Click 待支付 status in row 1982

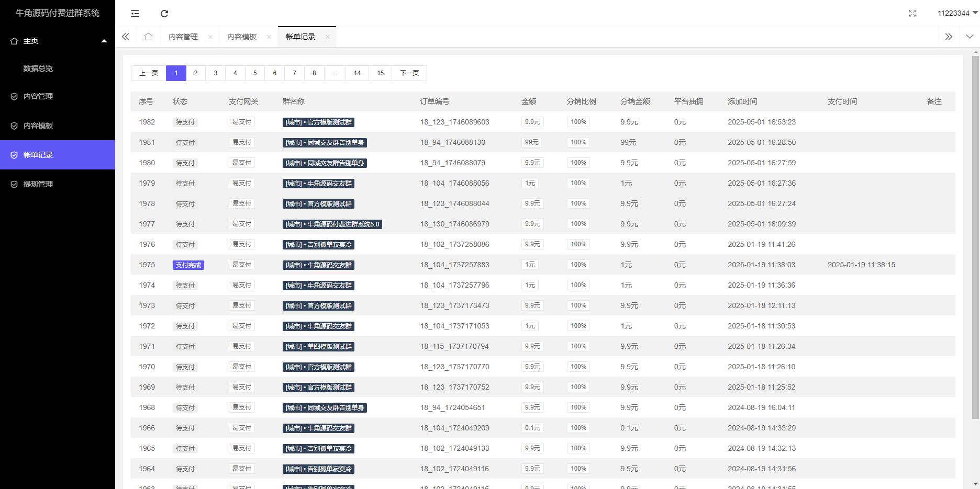[x=185, y=122]
